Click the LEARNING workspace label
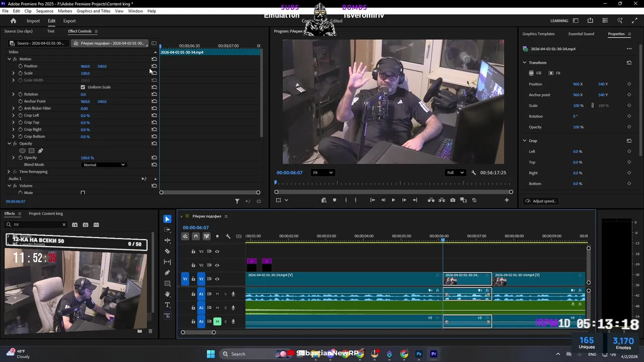The width and height of the screenshot is (644, 362). point(559,21)
